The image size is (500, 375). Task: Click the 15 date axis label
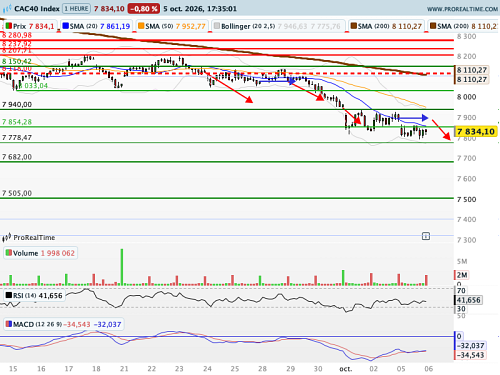13,369
